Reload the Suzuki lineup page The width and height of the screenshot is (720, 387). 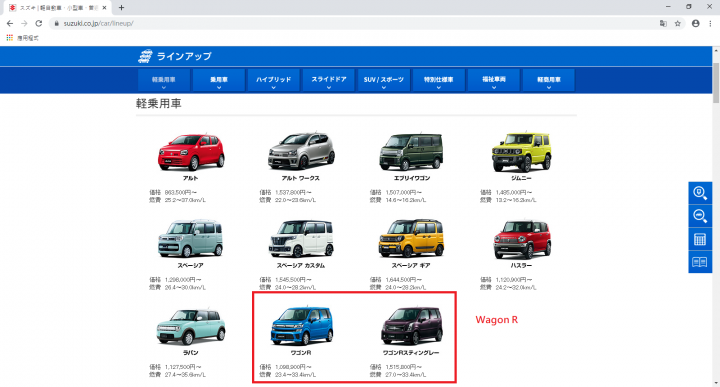(39, 23)
